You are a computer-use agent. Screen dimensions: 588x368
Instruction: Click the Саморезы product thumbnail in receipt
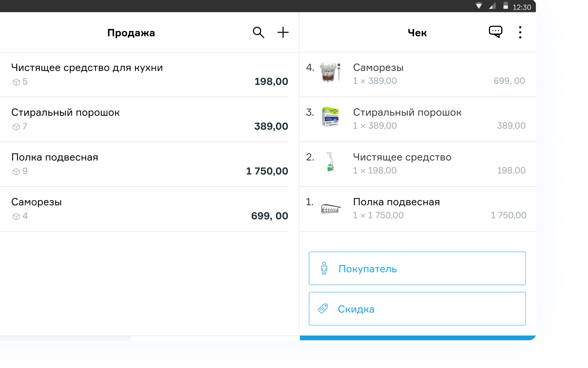330,73
